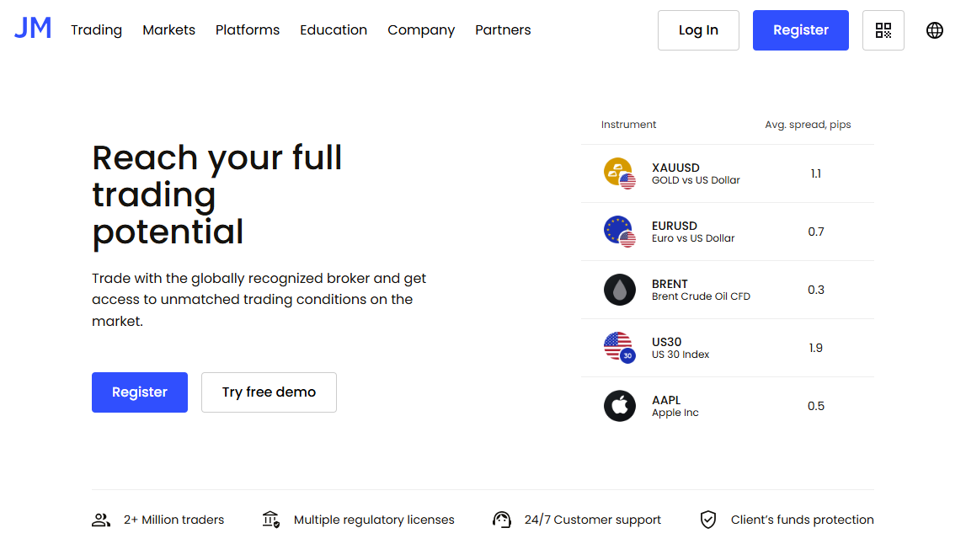Click the EURUSD euro flag icon

pos(620,232)
